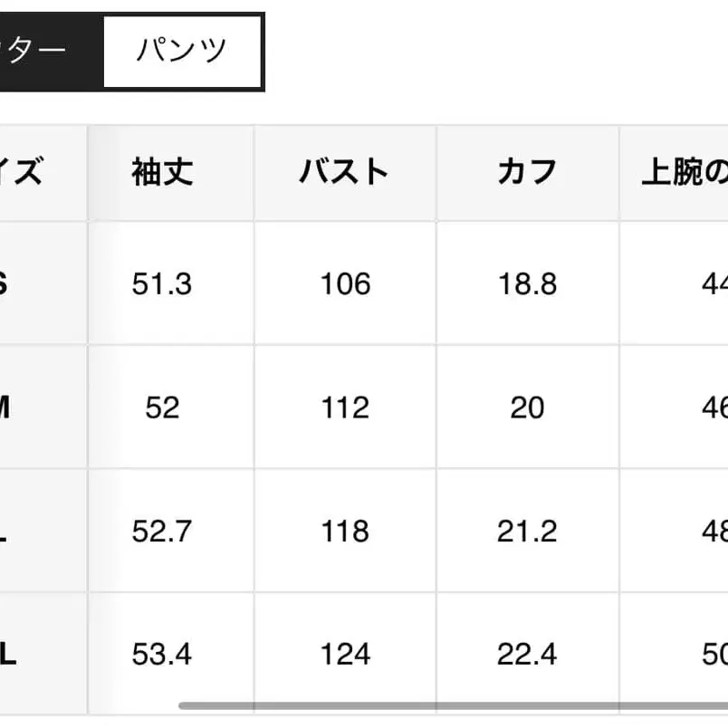Select the S size row label
The width and height of the screenshot is (728, 728).
[x=5, y=284]
